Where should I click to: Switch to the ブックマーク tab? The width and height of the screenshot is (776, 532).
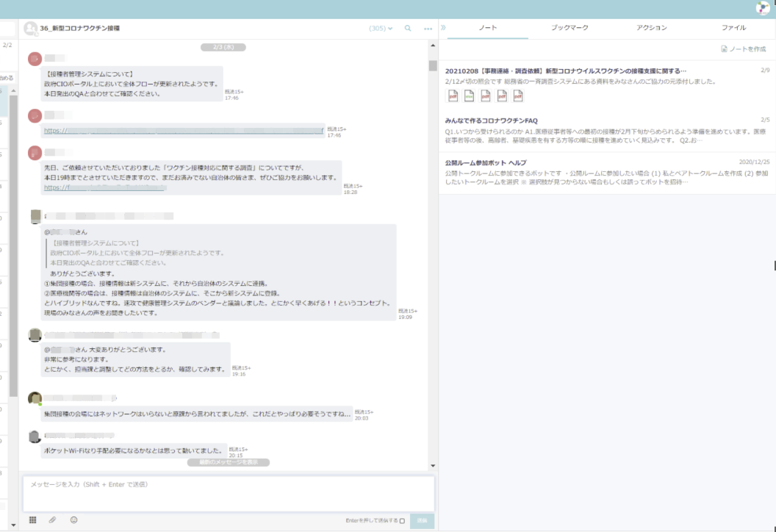570,28
